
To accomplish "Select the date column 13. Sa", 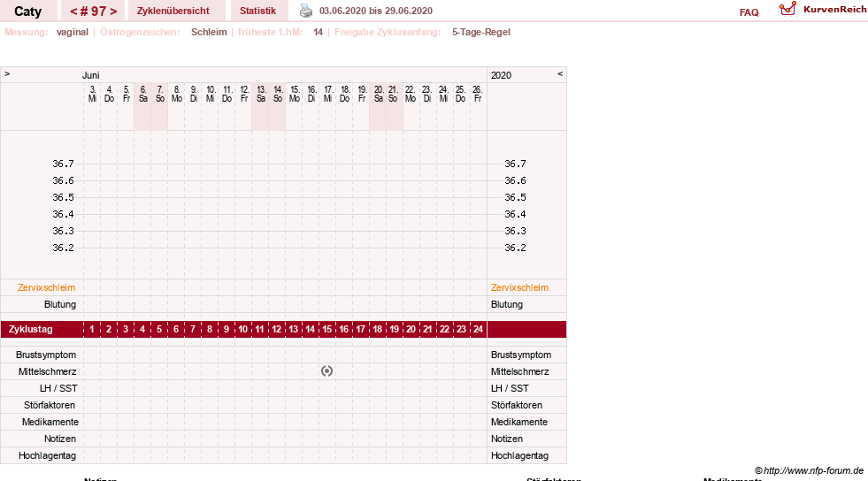I will pos(261,94).
